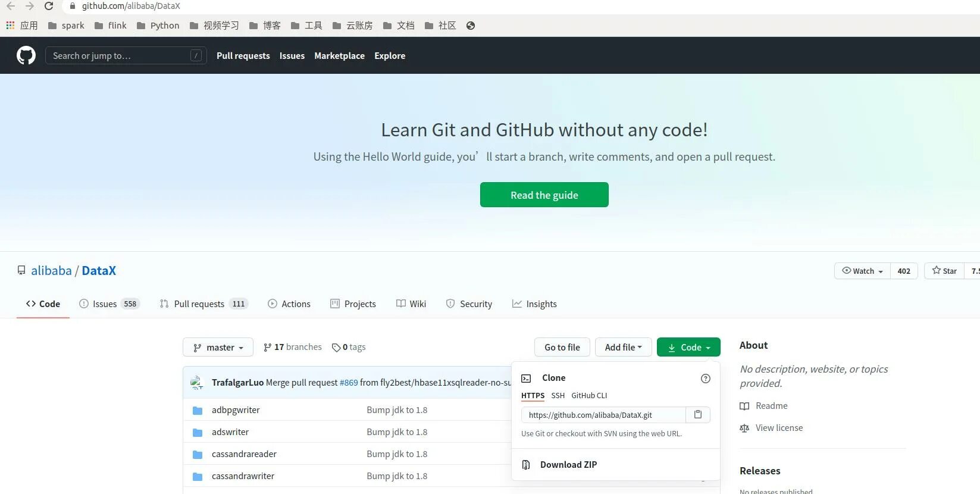Open the clone help question icon
980x494 pixels.
click(x=706, y=379)
